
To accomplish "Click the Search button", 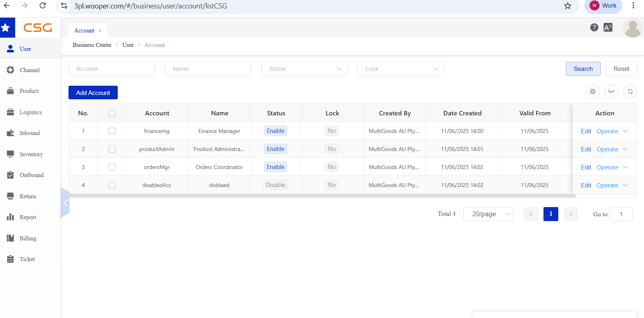I will point(583,69).
